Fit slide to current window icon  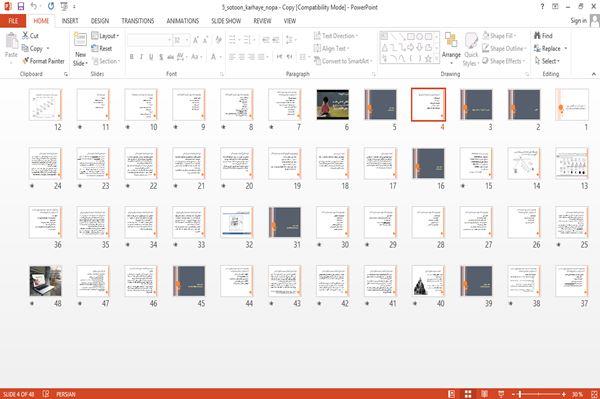594,394
